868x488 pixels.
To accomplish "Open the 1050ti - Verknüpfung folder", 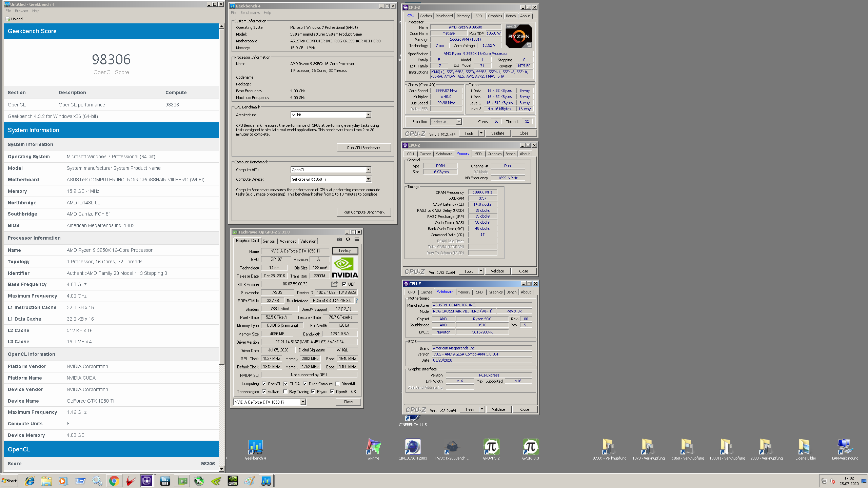I will (x=609, y=450).
